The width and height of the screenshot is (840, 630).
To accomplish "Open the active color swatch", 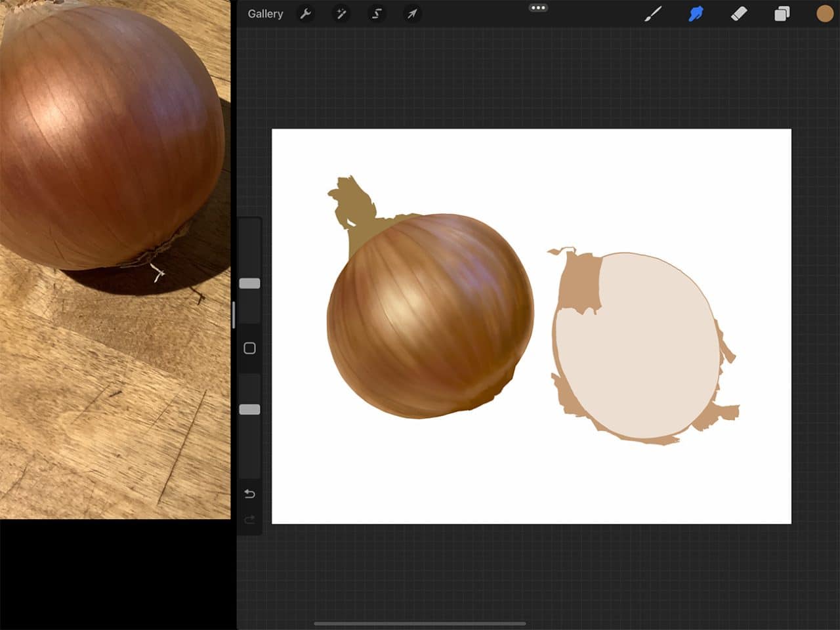I will 824,13.
